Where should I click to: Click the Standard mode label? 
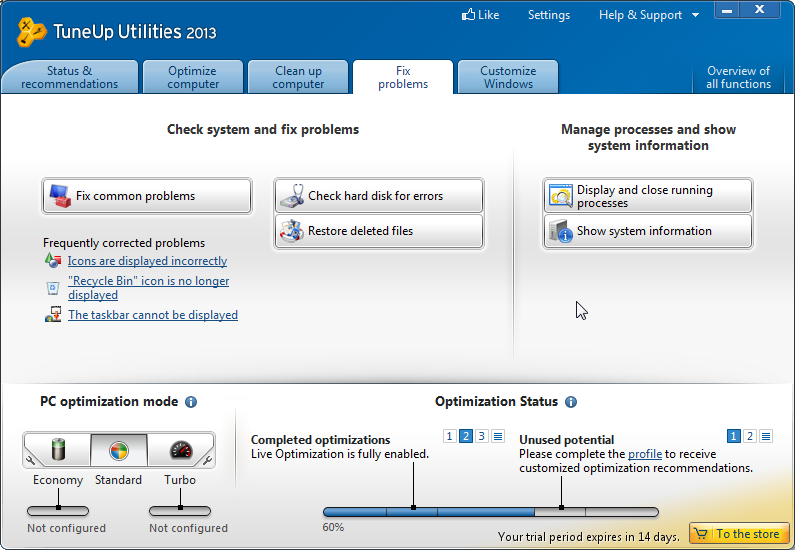pos(119,480)
